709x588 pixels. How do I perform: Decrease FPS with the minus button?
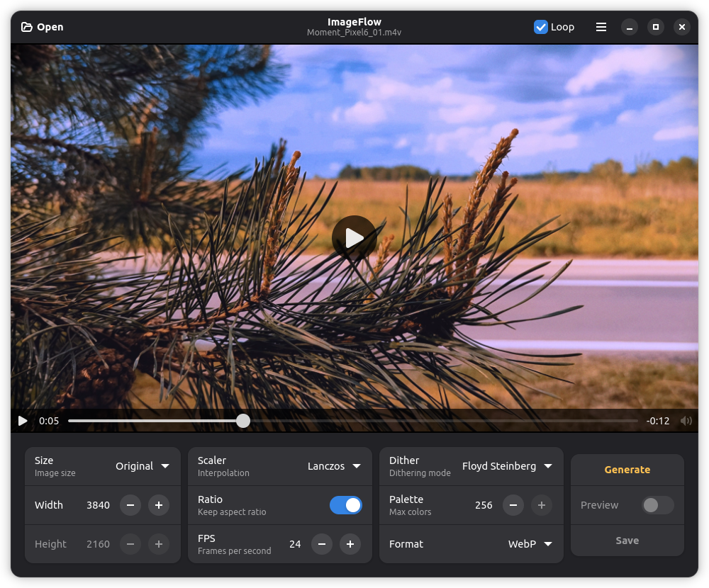pos(322,544)
